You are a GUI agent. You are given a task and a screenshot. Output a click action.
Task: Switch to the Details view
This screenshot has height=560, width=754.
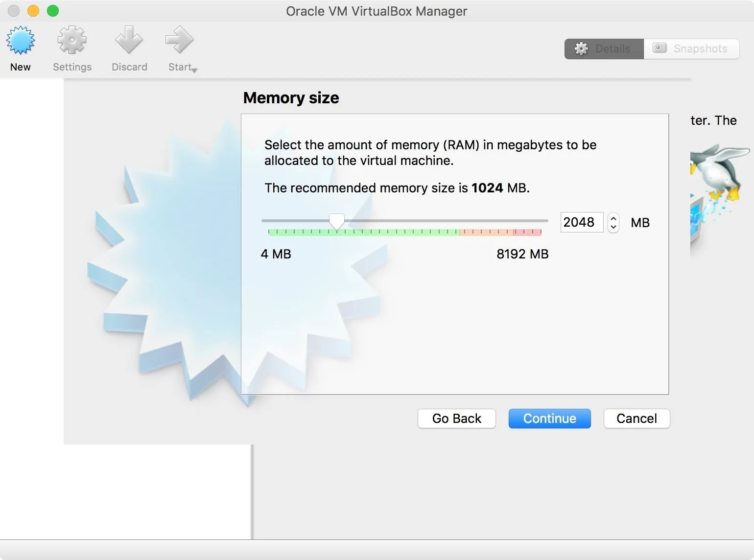click(604, 49)
